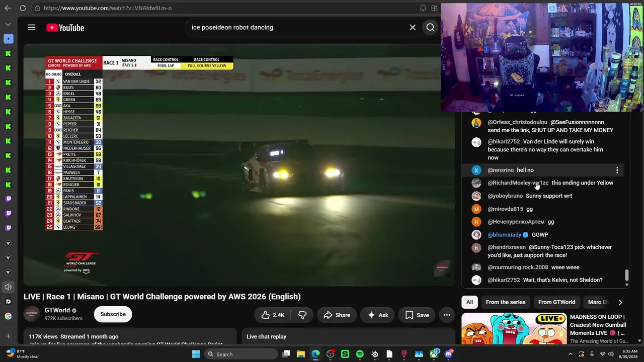Viewport: 644px width, 362px height.
Task: Open the weather widget showing 87°F
Action: tap(22, 354)
